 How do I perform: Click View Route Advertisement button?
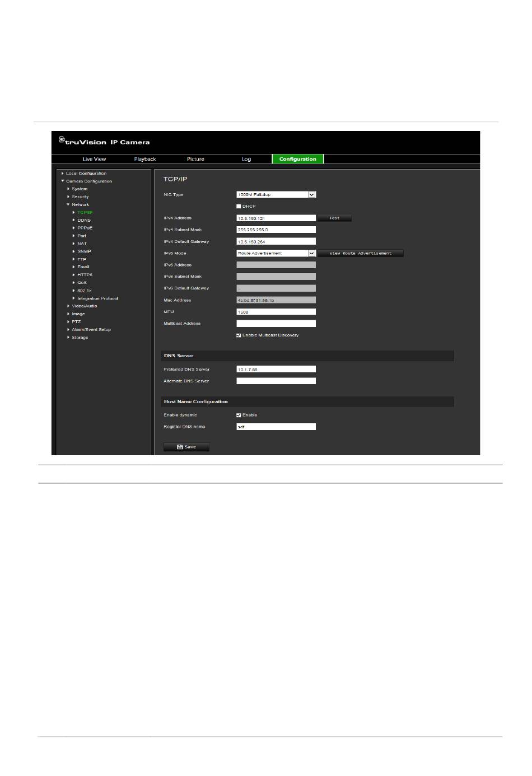[x=361, y=253]
